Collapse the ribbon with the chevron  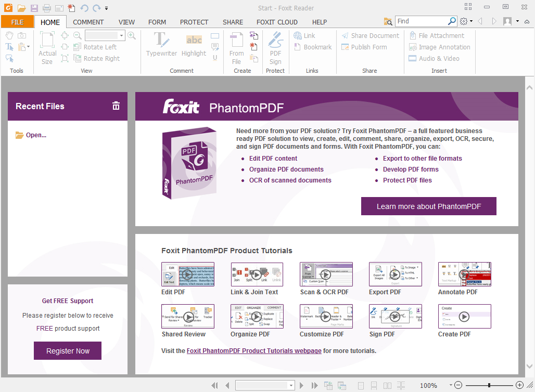[x=527, y=21]
